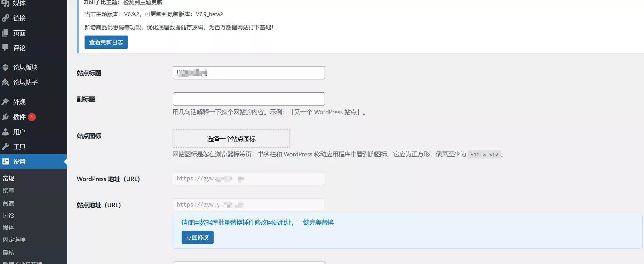Click the Plugins plug icon
The height and width of the screenshot is (264, 644).
[6, 117]
